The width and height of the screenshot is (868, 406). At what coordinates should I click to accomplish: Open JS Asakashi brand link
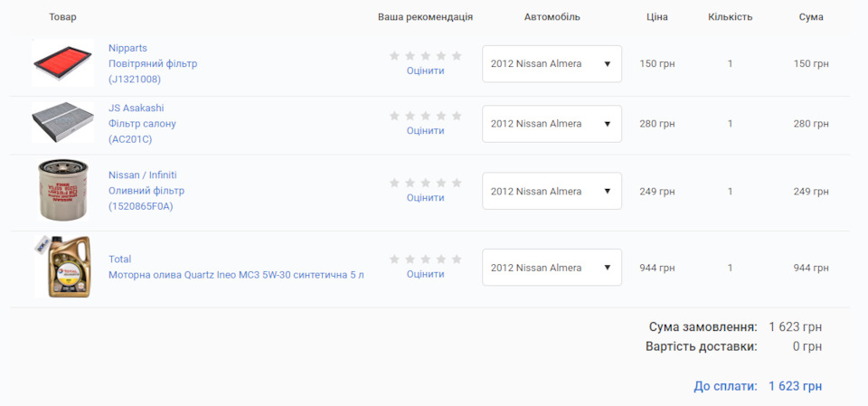point(137,108)
